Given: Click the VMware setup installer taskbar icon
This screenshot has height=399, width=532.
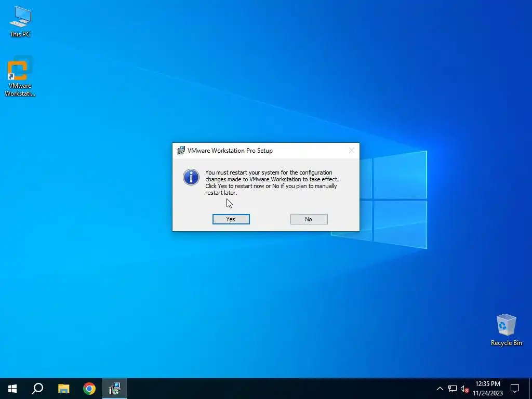Looking at the screenshot, I should [x=115, y=389].
